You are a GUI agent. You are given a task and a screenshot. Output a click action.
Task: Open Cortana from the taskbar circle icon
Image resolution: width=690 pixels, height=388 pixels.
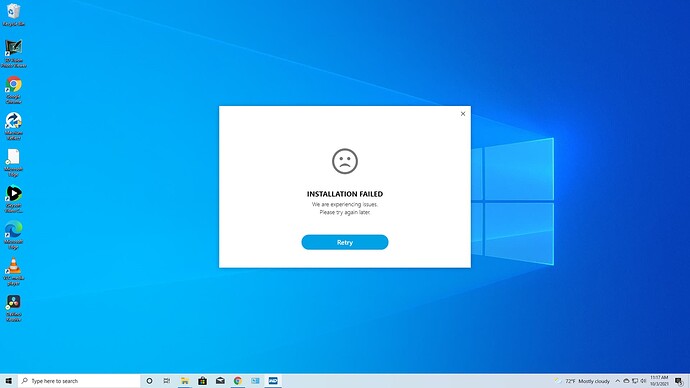tap(149, 381)
